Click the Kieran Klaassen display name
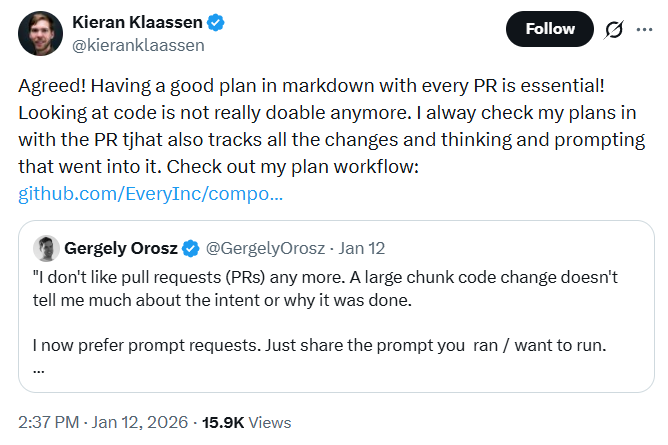This screenshot has height=445, width=668. tap(139, 22)
